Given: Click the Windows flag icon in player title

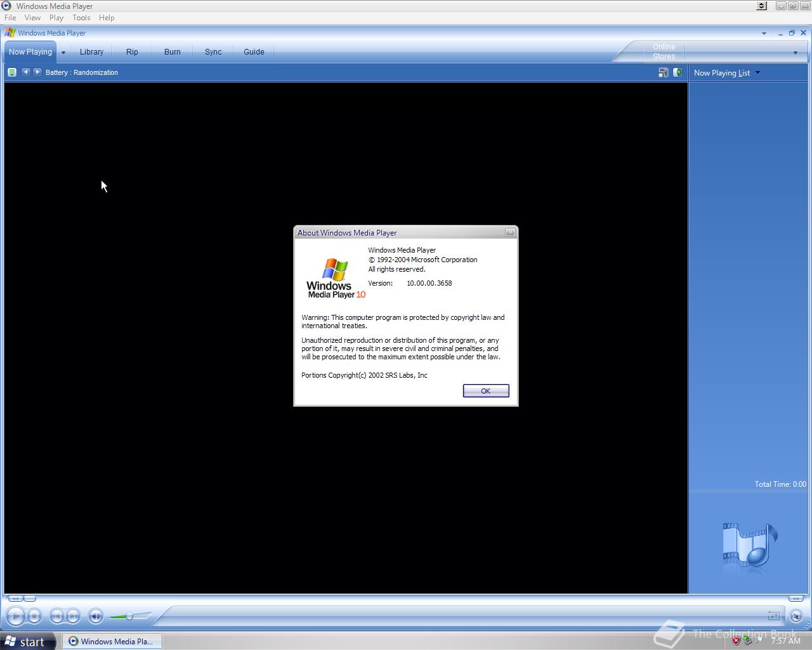Looking at the screenshot, I should tap(10, 32).
